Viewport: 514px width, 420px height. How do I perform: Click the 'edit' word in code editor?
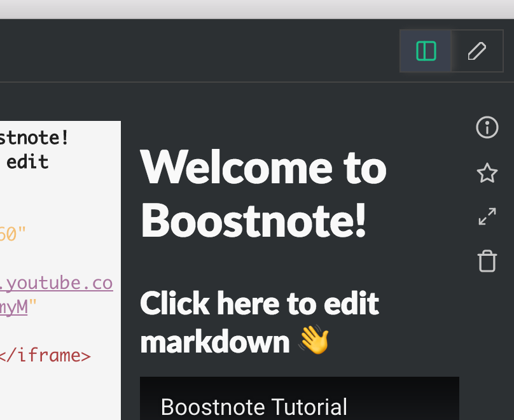pyautogui.click(x=27, y=162)
